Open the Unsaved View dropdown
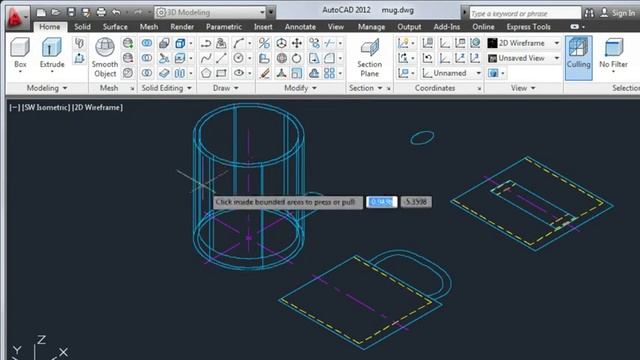Screen dimensions: 640x360 524,58
